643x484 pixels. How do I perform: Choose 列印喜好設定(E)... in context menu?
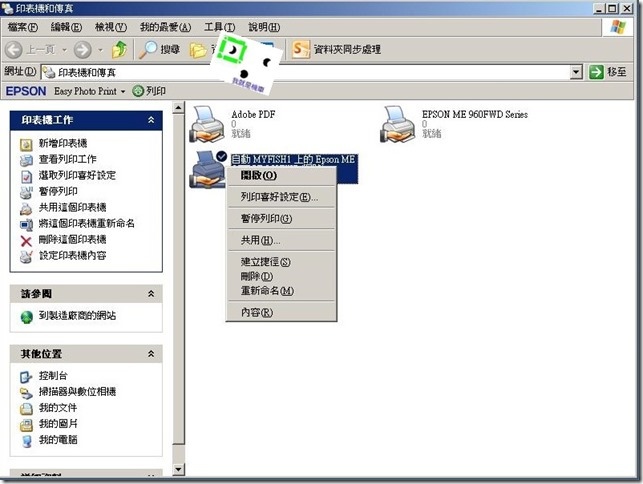point(281,197)
